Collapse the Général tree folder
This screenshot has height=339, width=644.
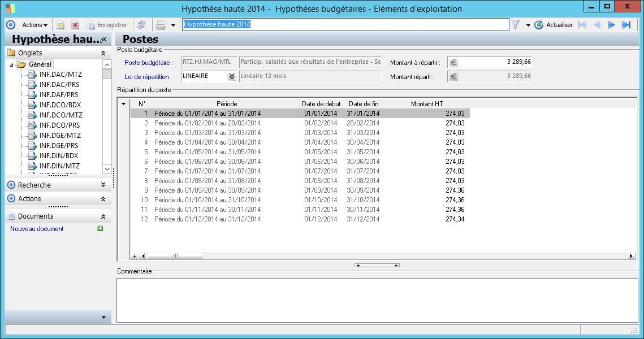tap(12, 64)
